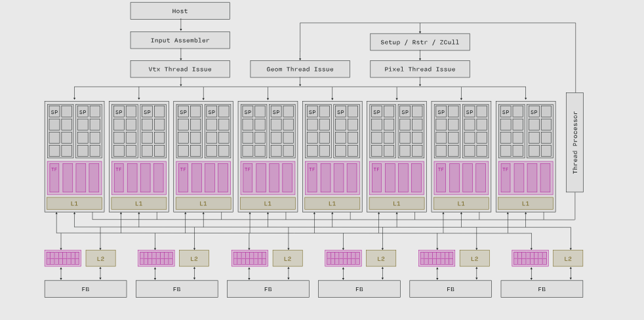644x320 pixels.
Task: Click the leftmost L1 cache block
Action: [74, 203]
